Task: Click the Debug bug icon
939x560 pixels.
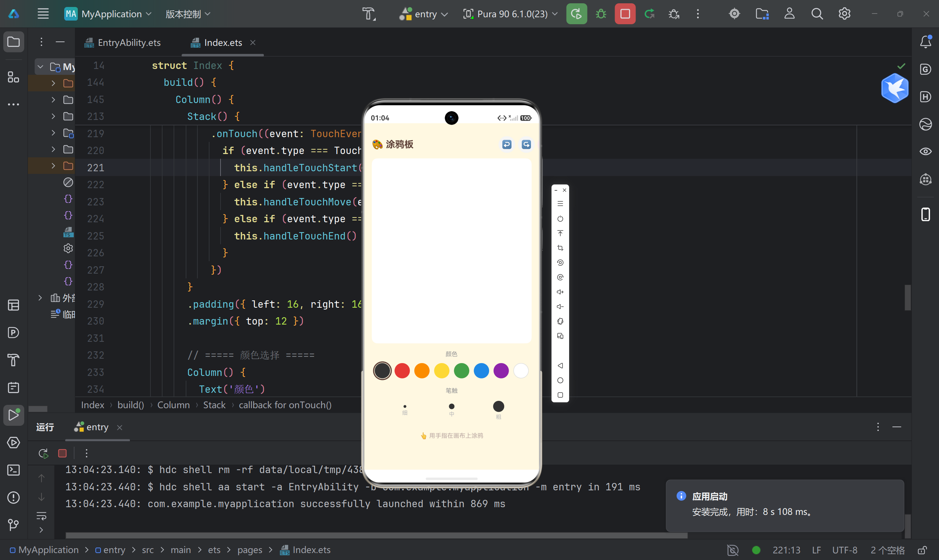Action: (x=601, y=14)
